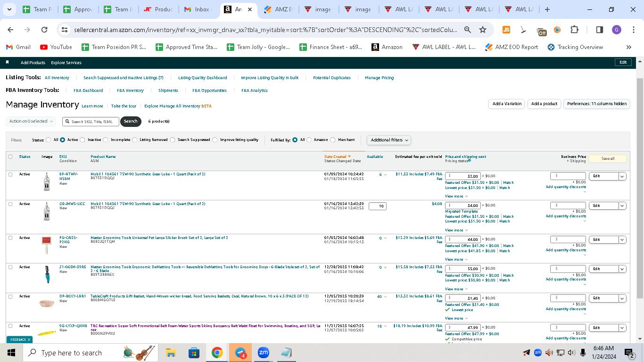Viewport: 644px width, 362px height.
Task: Select Fulfilled By Merchant radio button
Action: (333, 140)
